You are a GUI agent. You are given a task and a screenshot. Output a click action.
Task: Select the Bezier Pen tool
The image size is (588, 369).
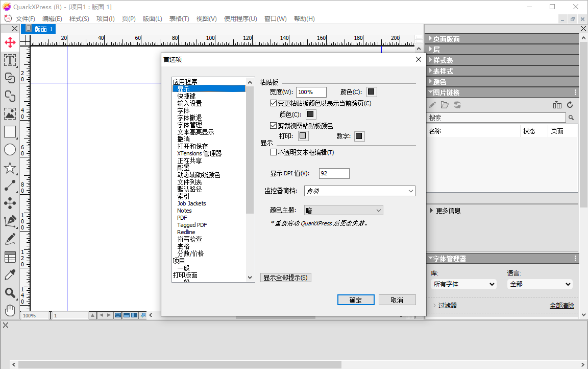tap(10, 221)
